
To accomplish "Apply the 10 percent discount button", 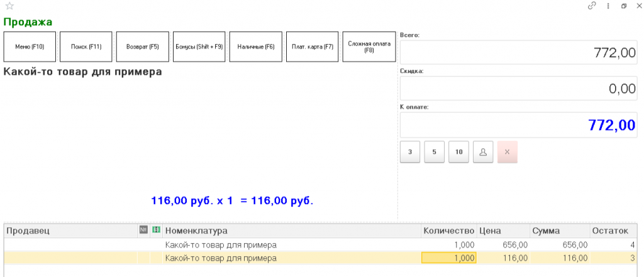I will coord(458,152).
